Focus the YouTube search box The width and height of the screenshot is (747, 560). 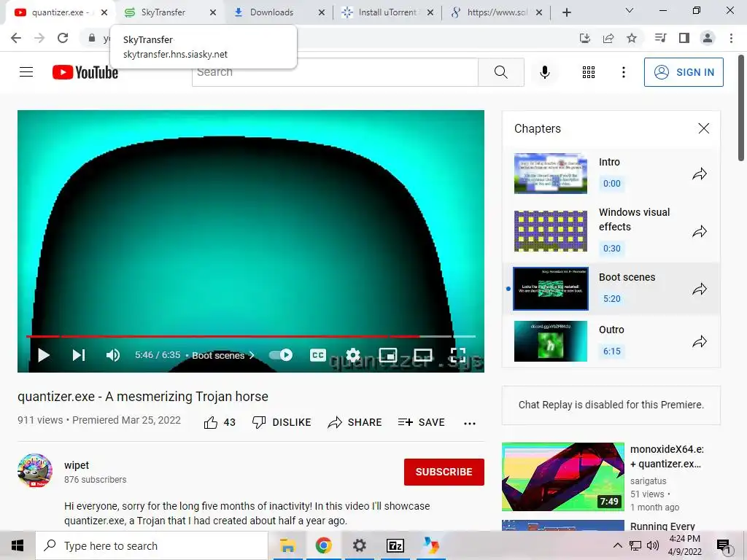click(335, 72)
